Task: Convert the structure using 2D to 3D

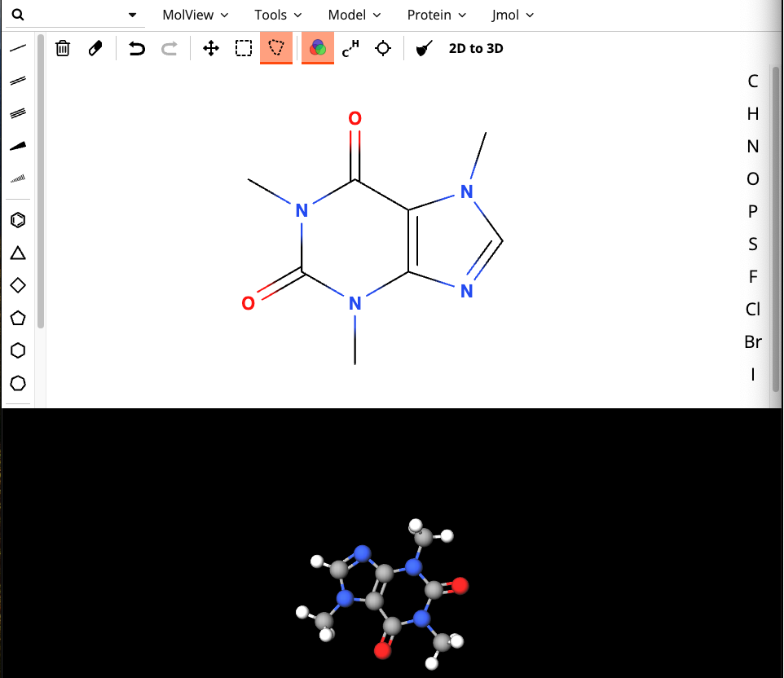Action: pyautogui.click(x=476, y=48)
